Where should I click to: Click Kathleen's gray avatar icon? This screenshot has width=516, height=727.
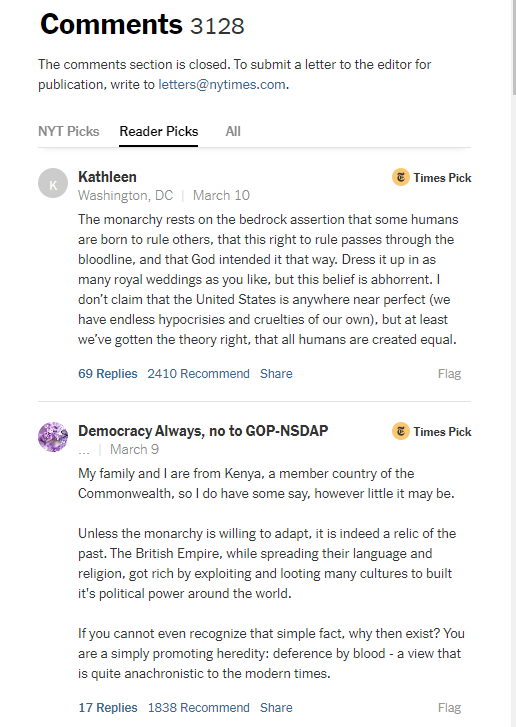[53, 183]
